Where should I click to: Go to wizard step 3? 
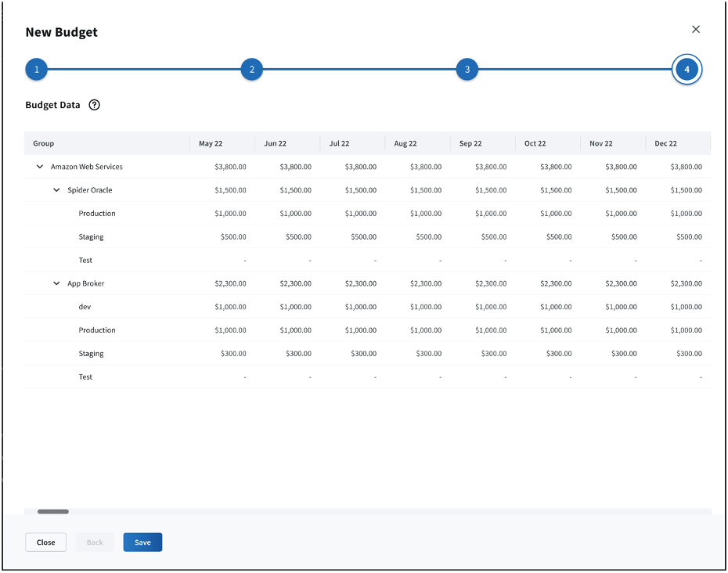(467, 70)
